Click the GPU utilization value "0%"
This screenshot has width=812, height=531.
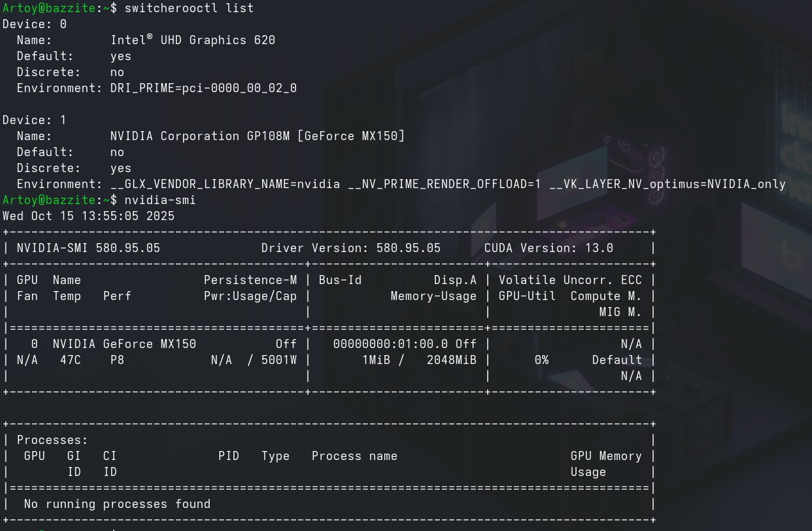click(x=542, y=360)
